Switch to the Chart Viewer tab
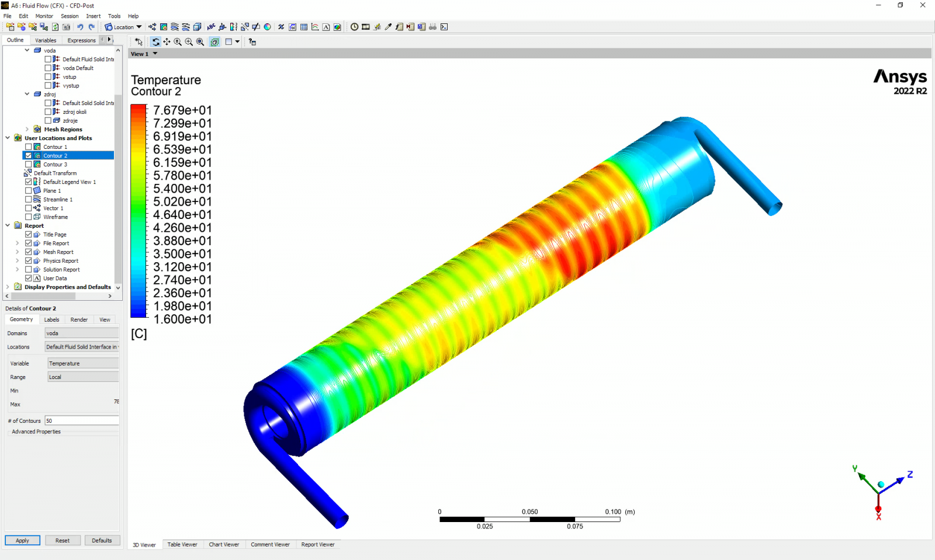Image resolution: width=935 pixels, height=560 pixels. point(224,545)
